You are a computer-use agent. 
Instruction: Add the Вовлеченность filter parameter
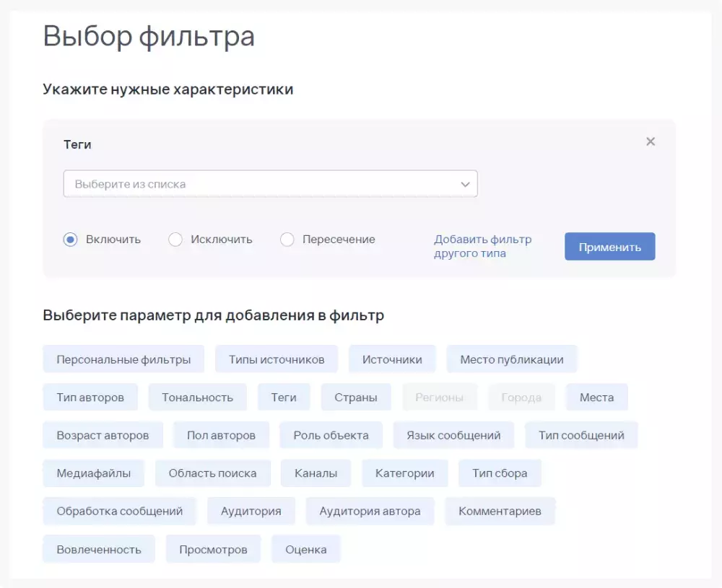pyautogui.click(x=98, y=548)
